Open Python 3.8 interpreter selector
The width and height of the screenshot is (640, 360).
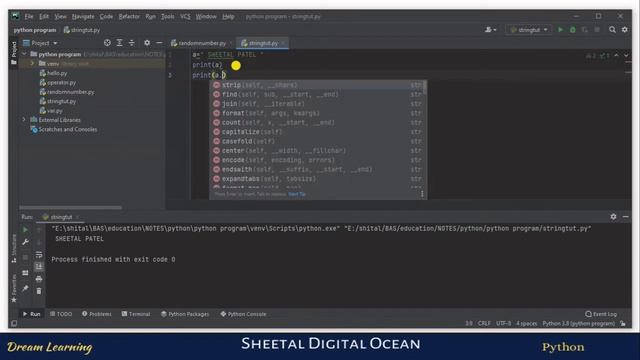pos(578,324)
